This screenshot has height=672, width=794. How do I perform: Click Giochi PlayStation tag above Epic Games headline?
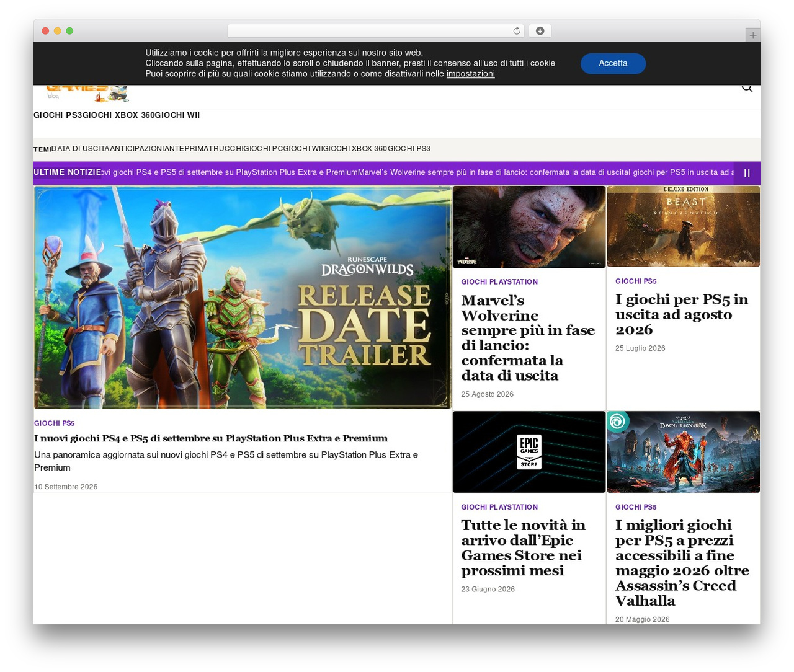tap(499, 507)
